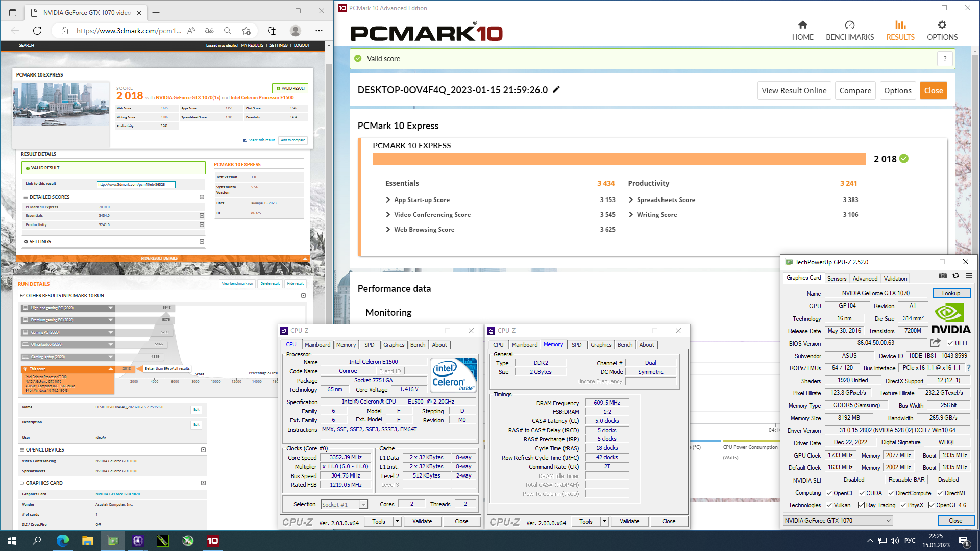Switch to the Mainboard tab in left CPU-Z
Viewport: 980px width, 551px height.
click(x=317, y=345)
